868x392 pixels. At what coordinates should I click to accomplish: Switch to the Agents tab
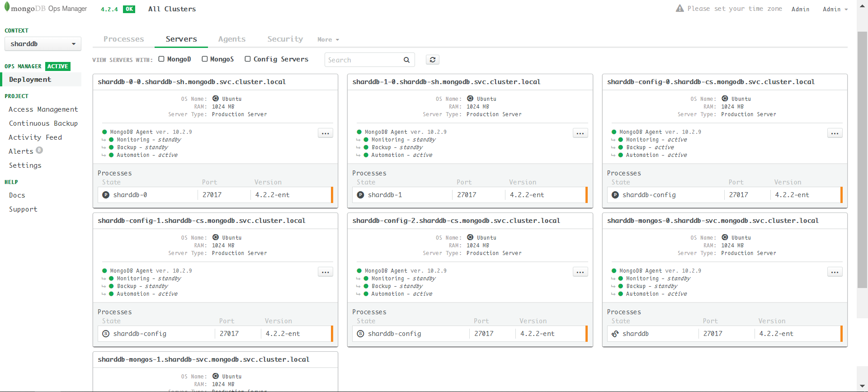click(232, 39)
